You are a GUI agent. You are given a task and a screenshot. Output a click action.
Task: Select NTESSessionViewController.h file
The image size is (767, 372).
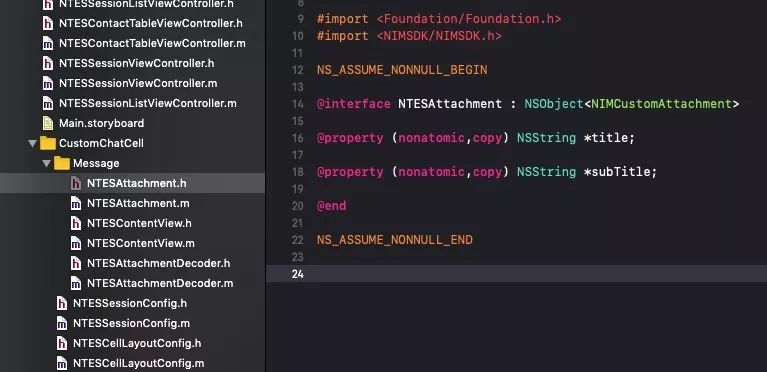coord(136,63)
